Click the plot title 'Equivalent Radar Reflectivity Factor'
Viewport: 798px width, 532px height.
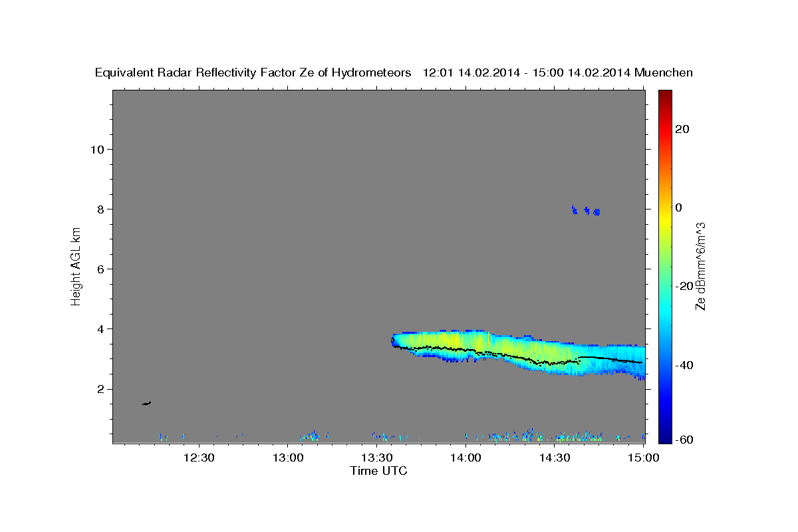click(x=196, y=73)
